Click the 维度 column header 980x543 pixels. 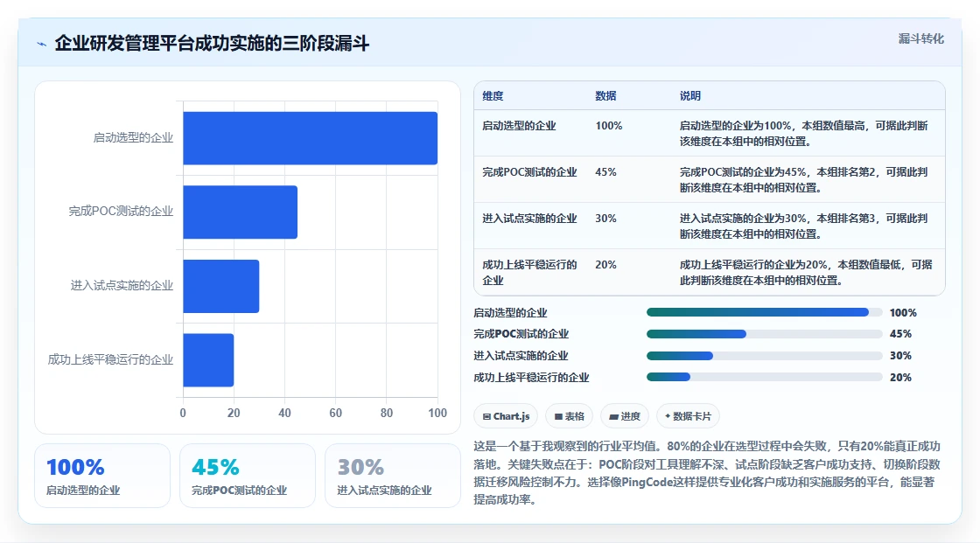[x=493, y=95]
